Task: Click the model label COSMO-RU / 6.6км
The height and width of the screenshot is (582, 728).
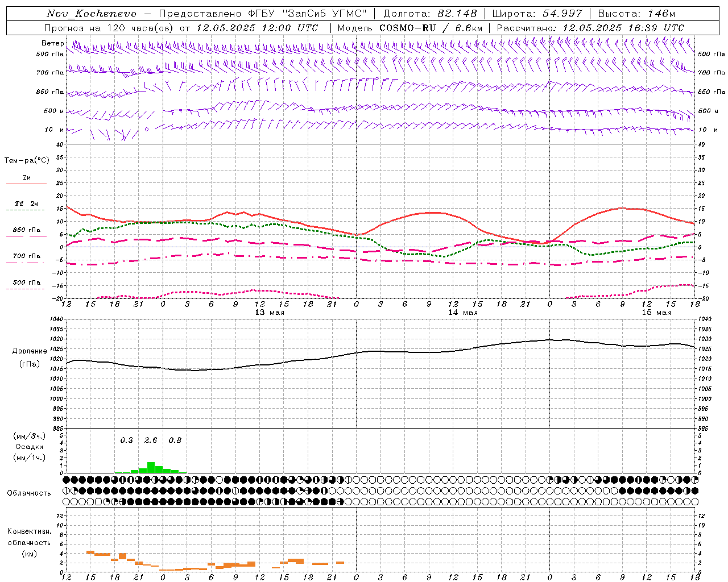Action: (431, 28)
